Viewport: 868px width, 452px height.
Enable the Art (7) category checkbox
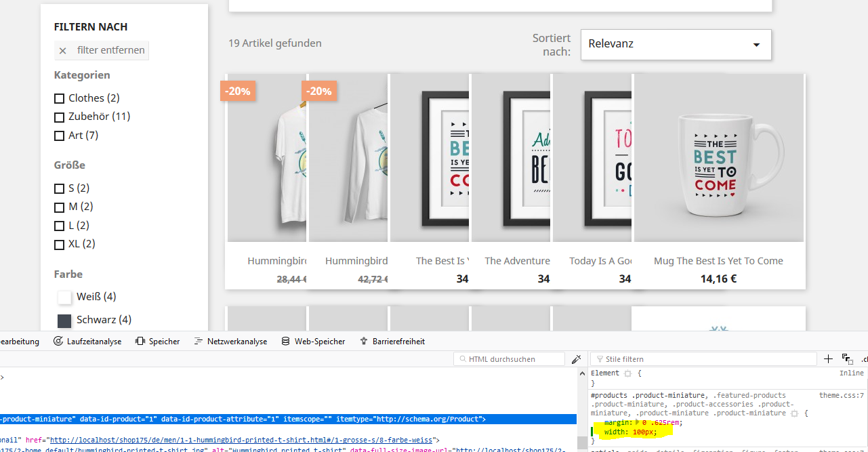(59, 136)
